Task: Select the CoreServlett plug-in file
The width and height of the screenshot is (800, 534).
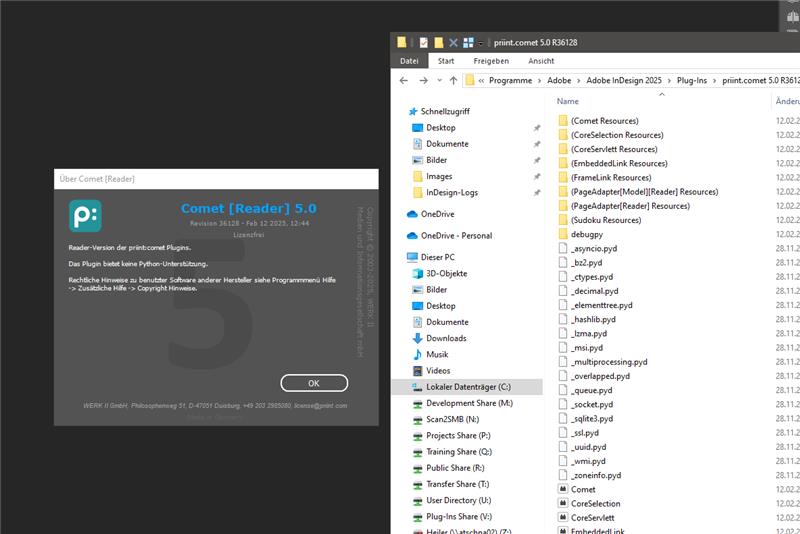Action: (592, 518)
